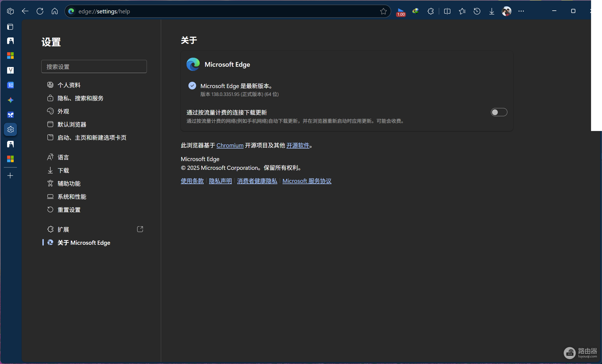
Task: Open the browsing history icon
Action: click(x=477, y=11)
